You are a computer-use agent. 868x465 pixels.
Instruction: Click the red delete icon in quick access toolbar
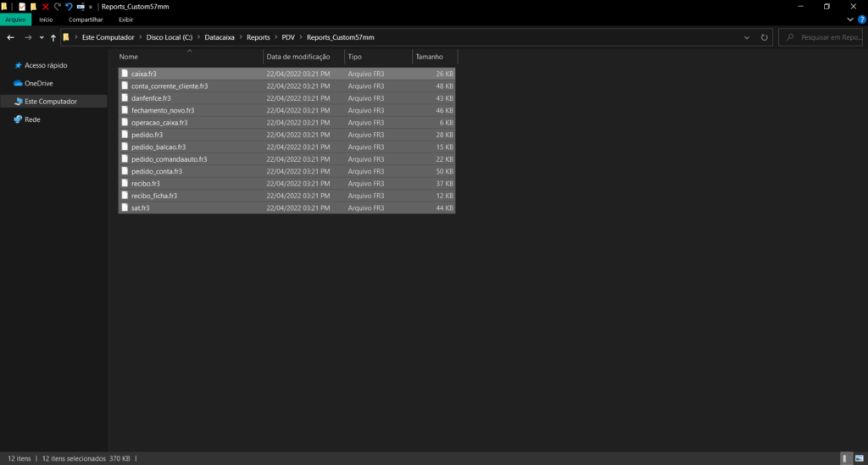click(x=46, y=6)
